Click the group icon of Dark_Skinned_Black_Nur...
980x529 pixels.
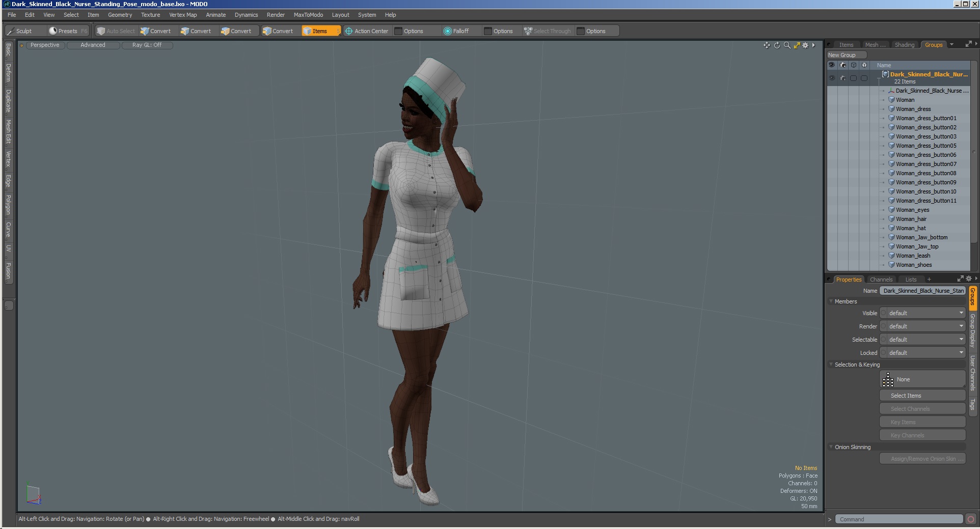tap(886, 74)
